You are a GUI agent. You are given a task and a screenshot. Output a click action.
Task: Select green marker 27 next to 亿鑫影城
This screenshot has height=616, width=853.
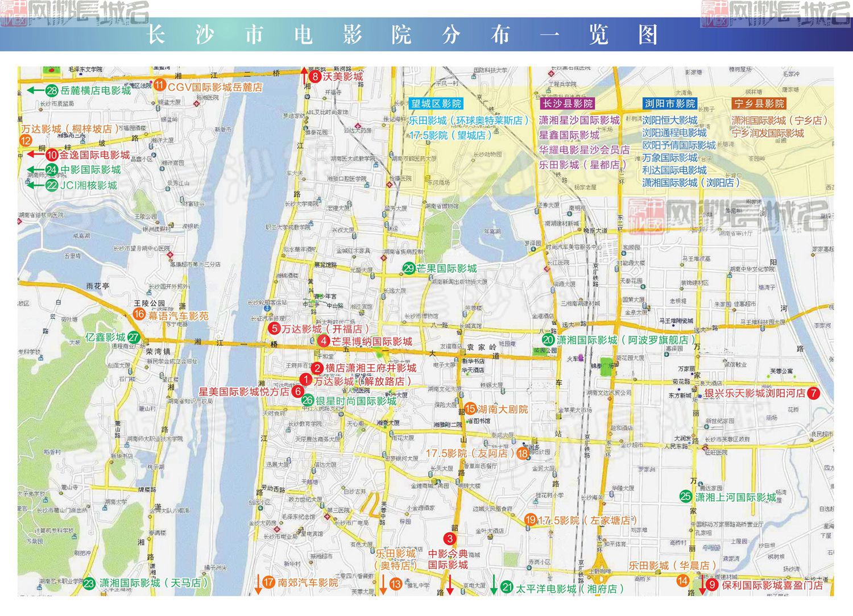(x=134, y=337)
